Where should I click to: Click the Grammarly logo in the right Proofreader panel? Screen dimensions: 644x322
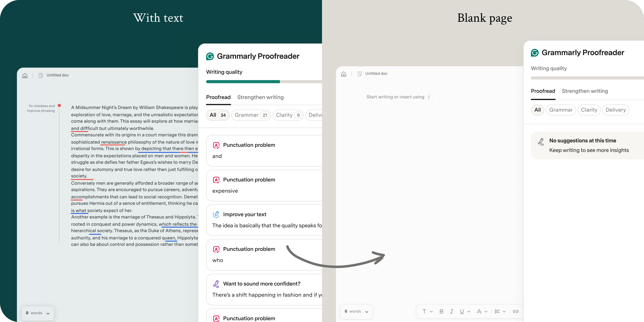click(x=535, y=53)
